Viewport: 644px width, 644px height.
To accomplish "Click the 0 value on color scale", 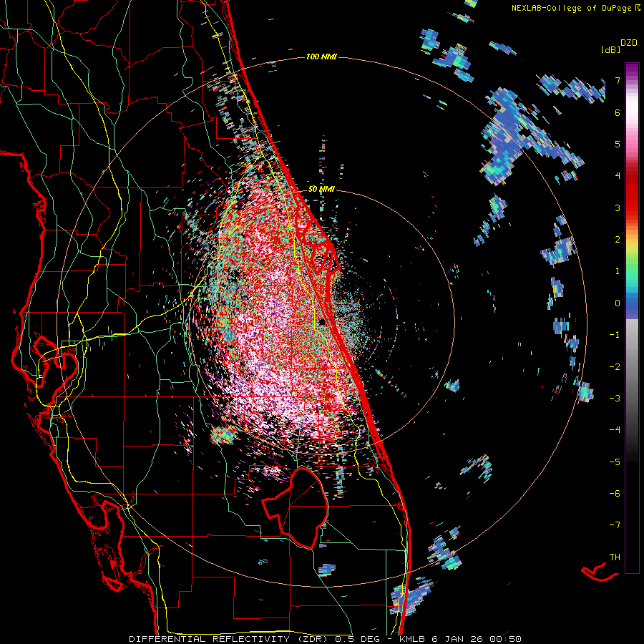I will 618,303.
